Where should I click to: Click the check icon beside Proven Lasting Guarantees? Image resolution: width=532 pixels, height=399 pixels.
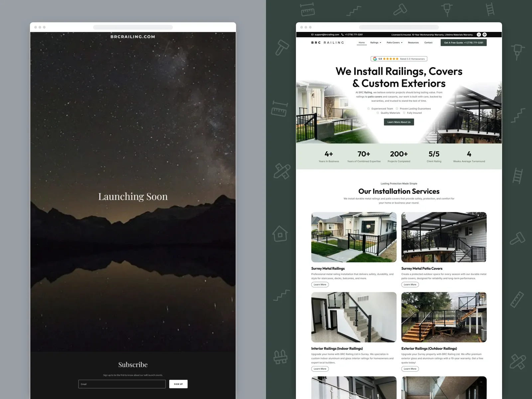tap(397, 109)
